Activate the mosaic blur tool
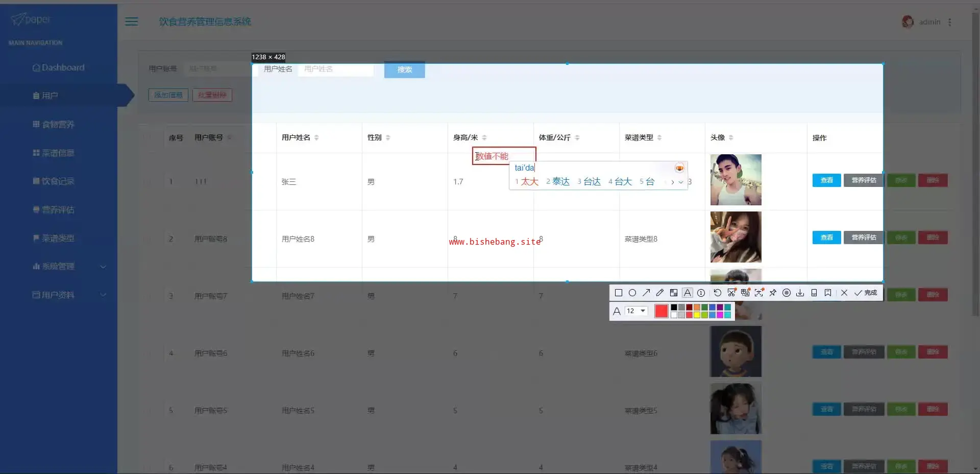This screenshot has width=980, height=474. point(674,293)
